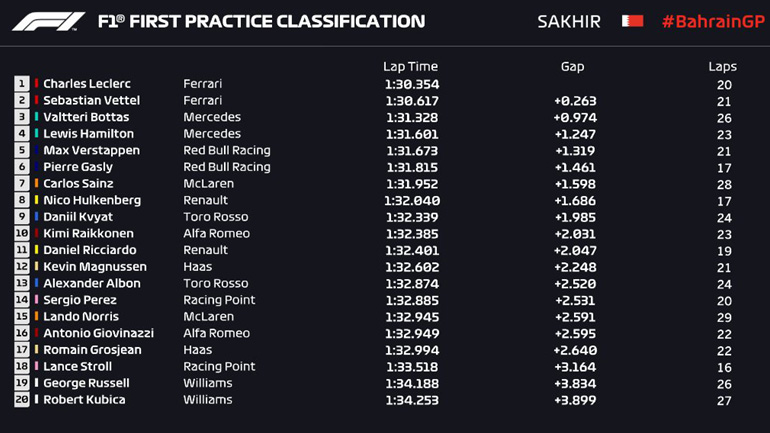
Task: Click the orange team bar beside Carlos Sainz
Action: pyautogui.click(x=37, y=184)
